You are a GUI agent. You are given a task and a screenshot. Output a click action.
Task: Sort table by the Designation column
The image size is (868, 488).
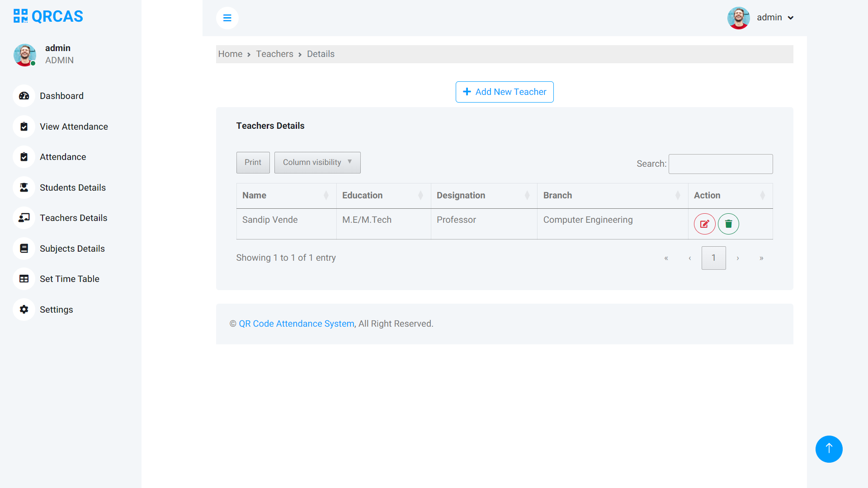tap(483, 195)
